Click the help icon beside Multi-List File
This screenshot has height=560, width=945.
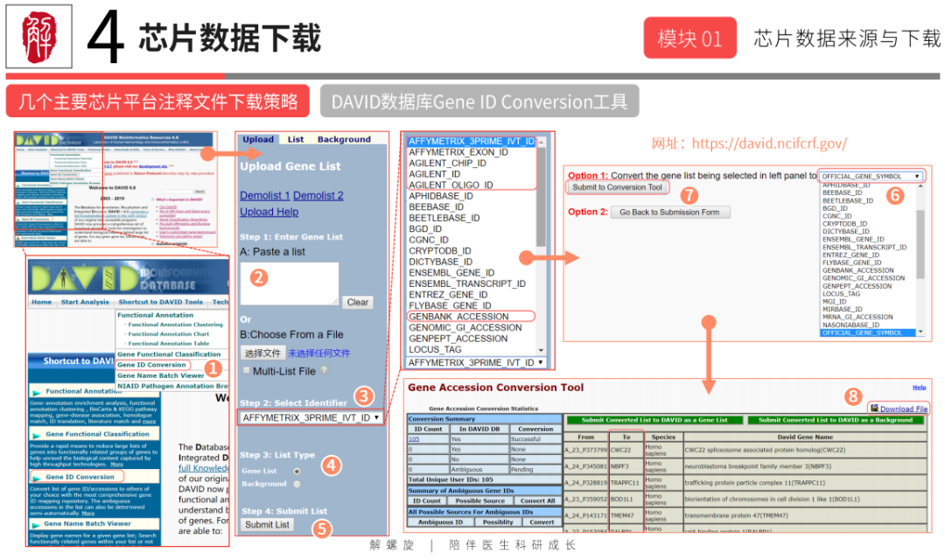(x=325, y=370)
